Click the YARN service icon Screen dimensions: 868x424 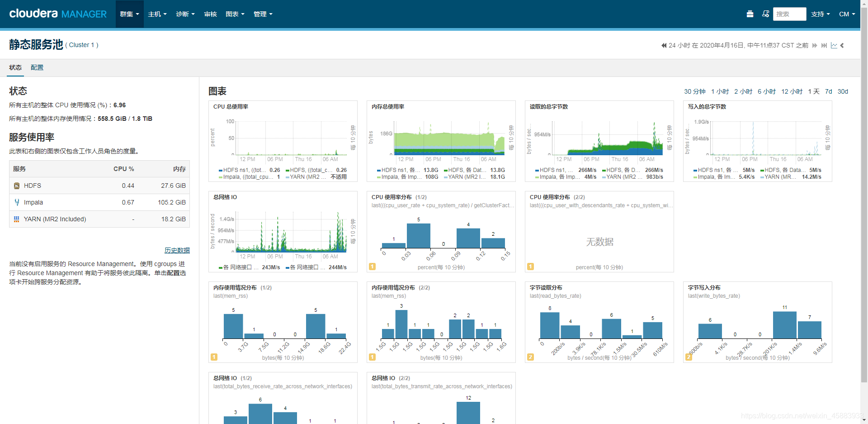pos(17,219)
